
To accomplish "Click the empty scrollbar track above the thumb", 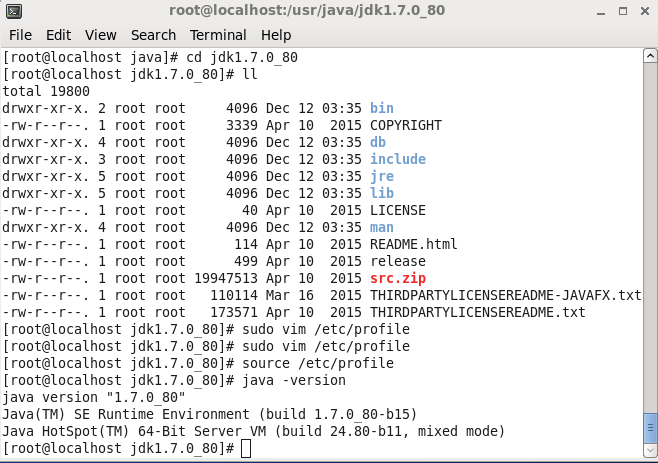I will point(650,238).
